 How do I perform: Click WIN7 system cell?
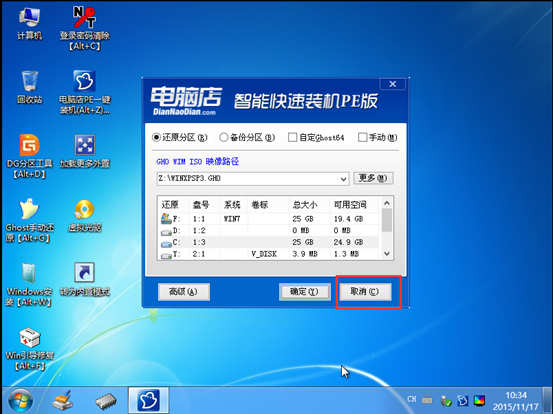click(232, 219)
